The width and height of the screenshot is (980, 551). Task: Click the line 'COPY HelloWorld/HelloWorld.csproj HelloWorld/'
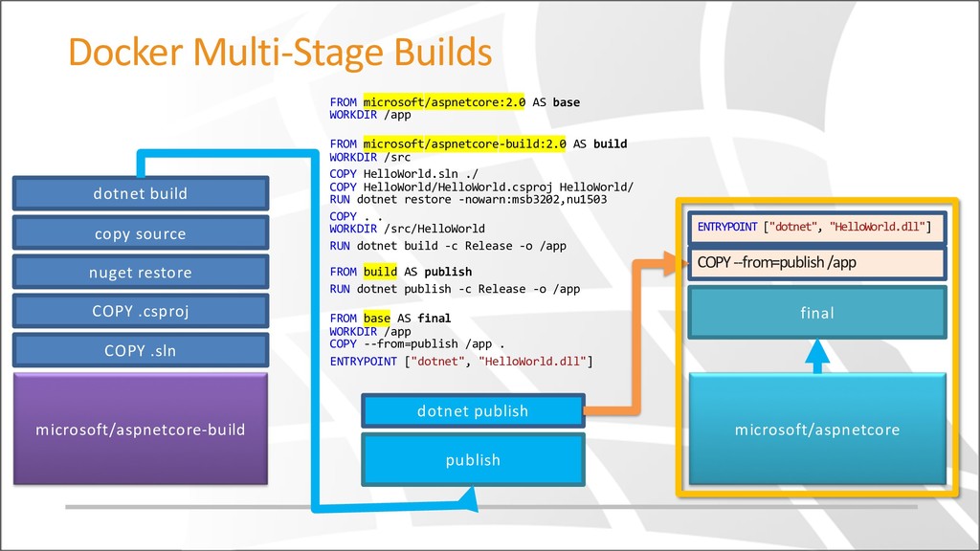[x=481, y=187]
